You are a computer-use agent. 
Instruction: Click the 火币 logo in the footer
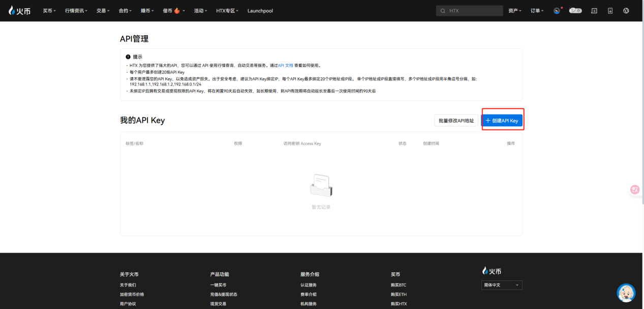coord(492,271)
